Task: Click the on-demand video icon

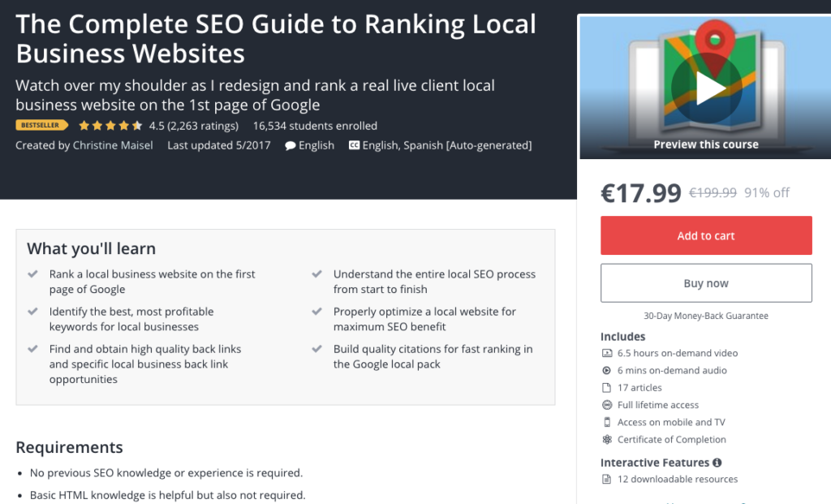Action: (x=607, y=353)
